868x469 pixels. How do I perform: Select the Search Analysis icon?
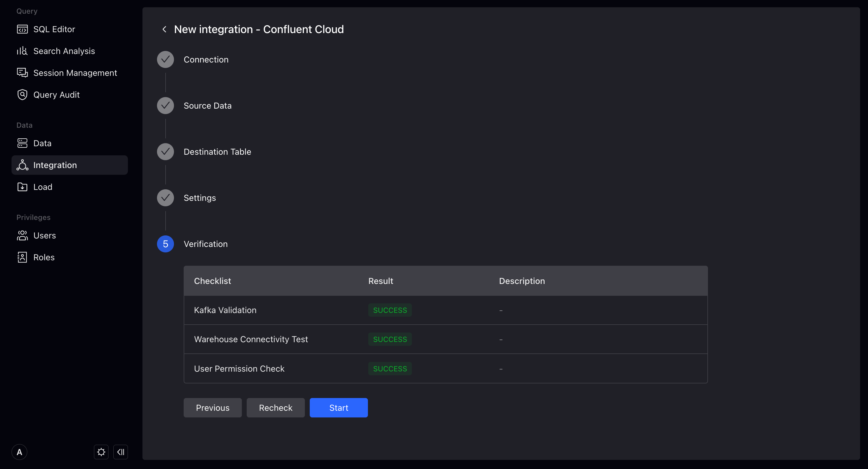coord(22,51)
